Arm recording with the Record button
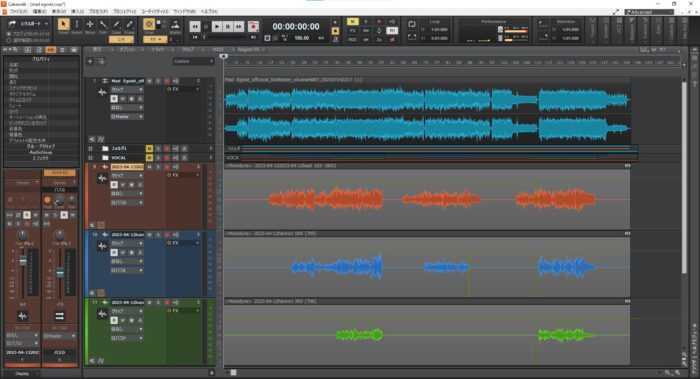Image resolution: width=700 pixels, height=379 pixels. coord(253,27)
